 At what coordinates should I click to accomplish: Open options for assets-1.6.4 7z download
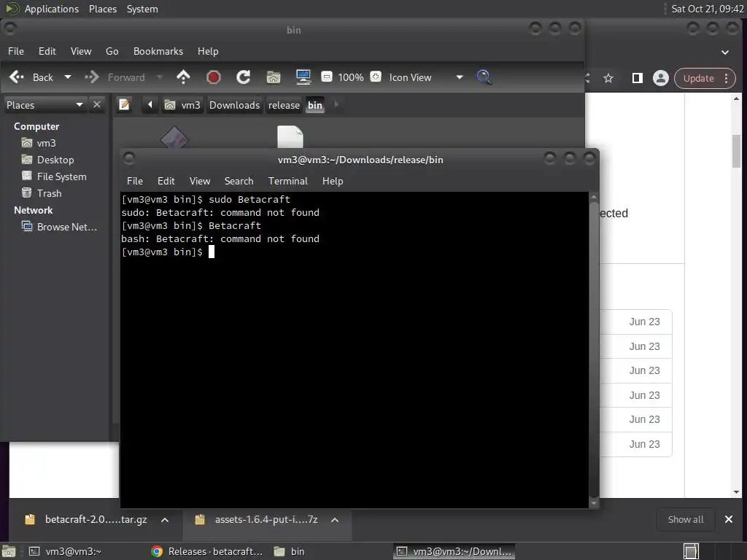click(x=335, y=520)
